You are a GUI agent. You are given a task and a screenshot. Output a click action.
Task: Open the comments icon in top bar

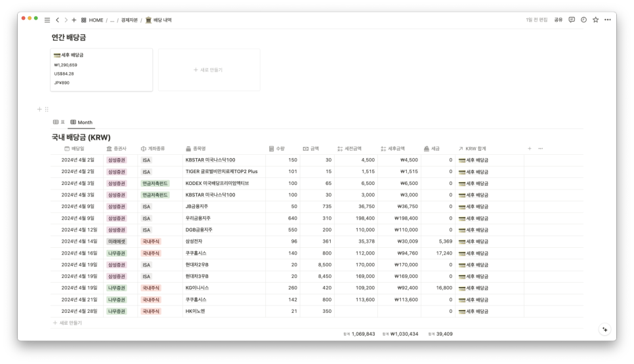tap(572, 20)
